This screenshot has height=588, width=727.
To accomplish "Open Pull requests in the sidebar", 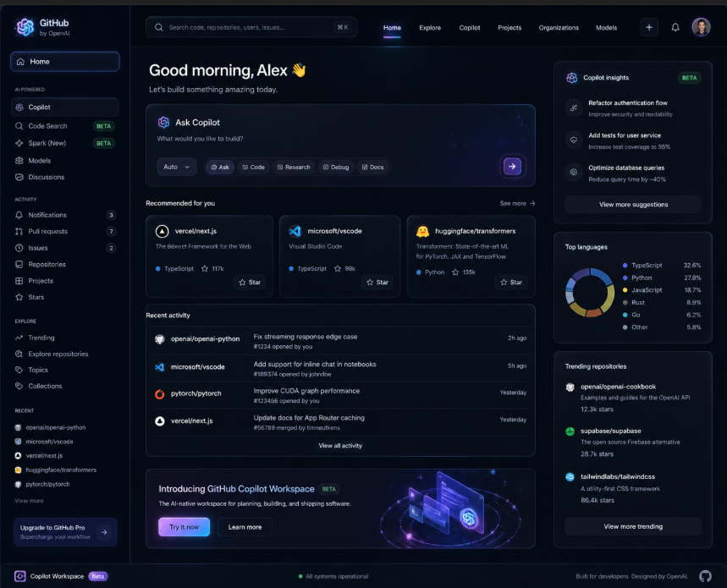I will pyautogui.click(x=65, y=231).
